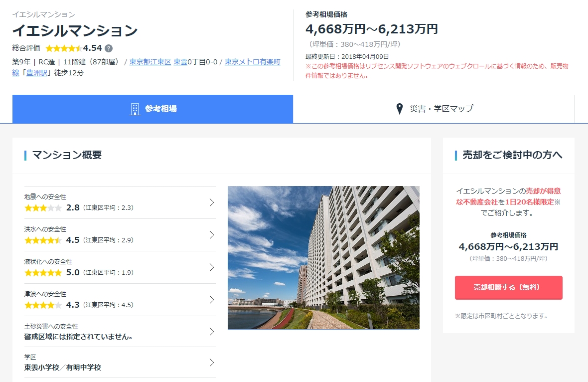Click the 売却相談する（無料） button
Image resolution: width=588 pixels, height=382 pixels.
pos(508,287)
